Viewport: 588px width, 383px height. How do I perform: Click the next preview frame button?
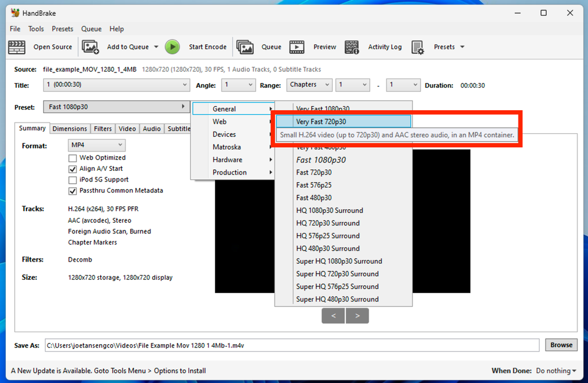[358, 316]
